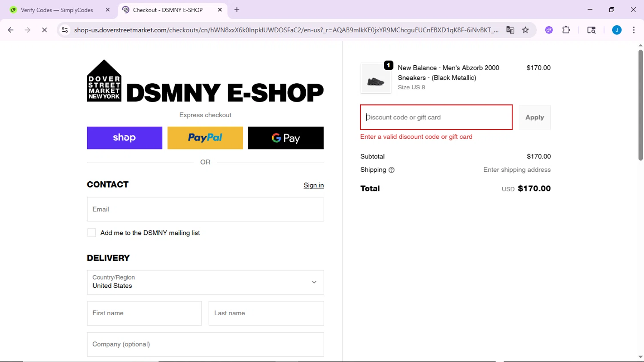Image resolution: width=644 pixels, height=362 pixels.
Task: Click the item quantity badge
Action: 389,65
